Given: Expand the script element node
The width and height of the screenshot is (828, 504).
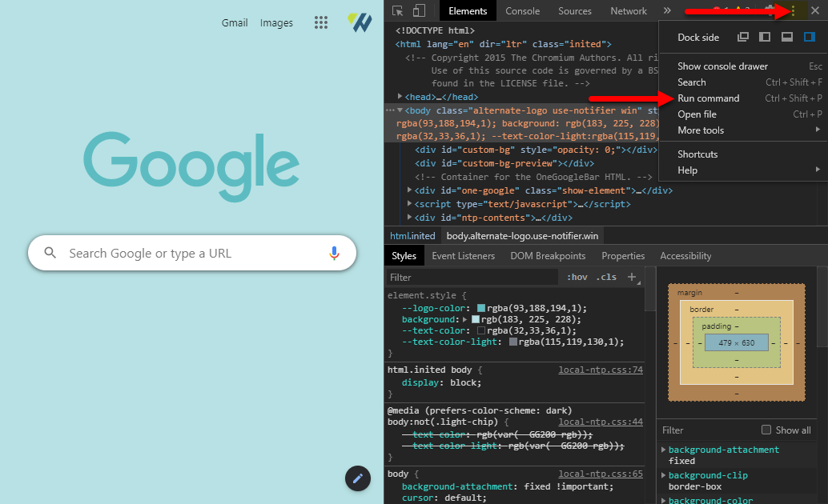Looking at the screenshot, I should (410, 204).
